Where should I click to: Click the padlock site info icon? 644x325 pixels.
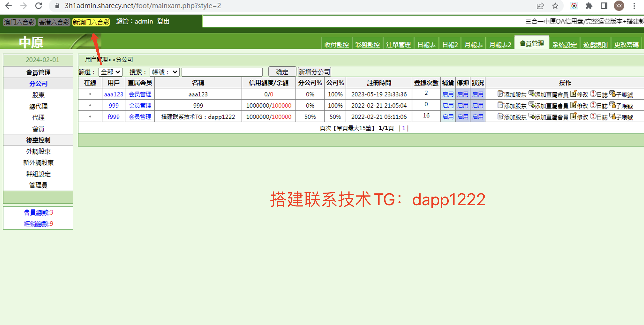point(57,5)
